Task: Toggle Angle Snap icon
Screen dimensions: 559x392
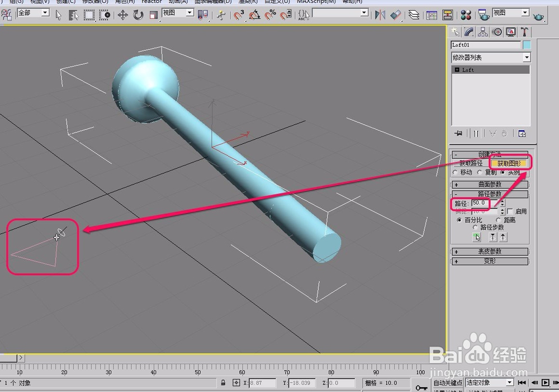Action: tap(254, 15)
